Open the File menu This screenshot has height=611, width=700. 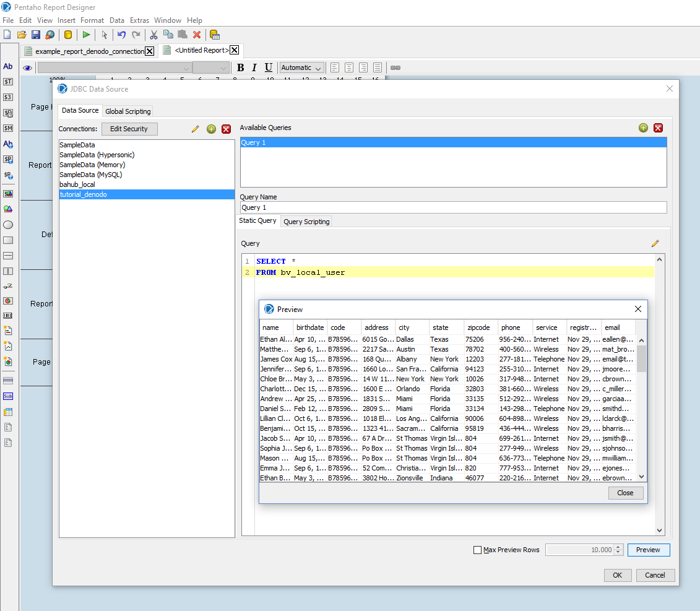pos(8,20)
